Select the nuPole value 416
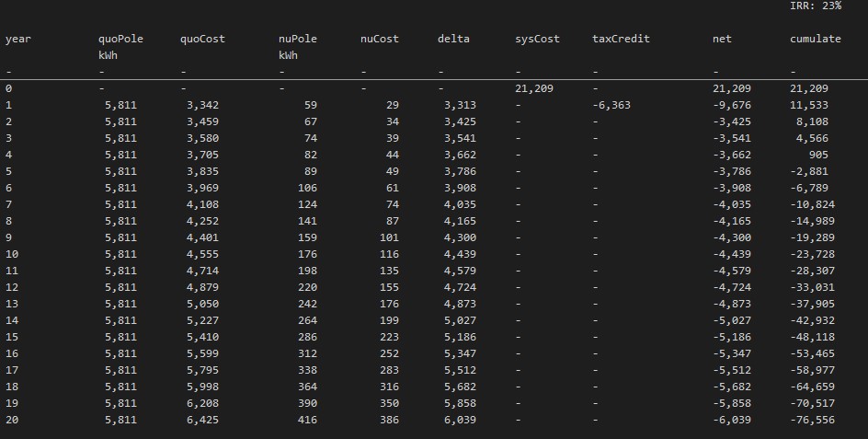 tap(307, 420)
